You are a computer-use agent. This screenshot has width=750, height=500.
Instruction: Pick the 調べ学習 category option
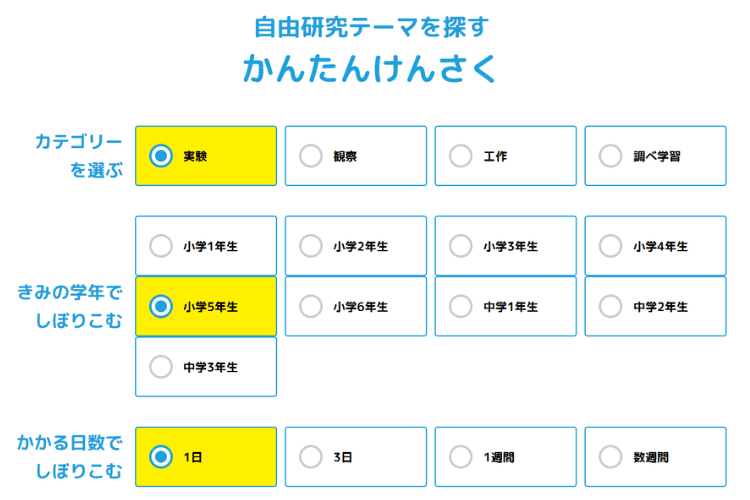point(610,156)
